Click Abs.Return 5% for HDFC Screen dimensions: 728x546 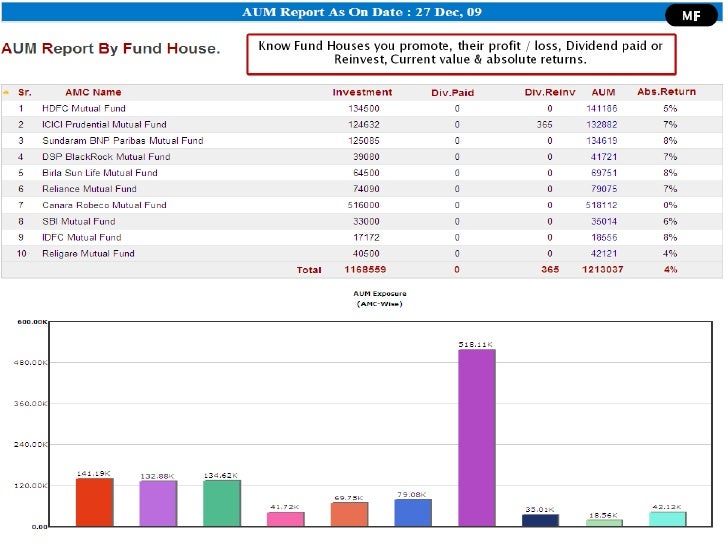[670, 109]
